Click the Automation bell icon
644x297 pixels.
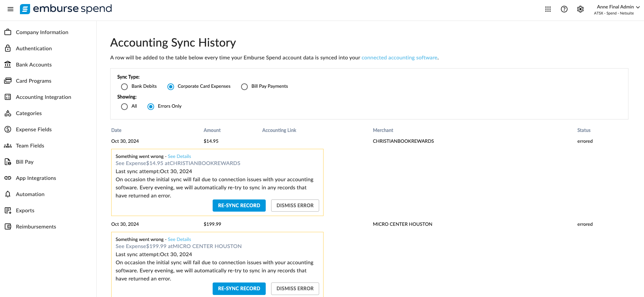(8, 194)
